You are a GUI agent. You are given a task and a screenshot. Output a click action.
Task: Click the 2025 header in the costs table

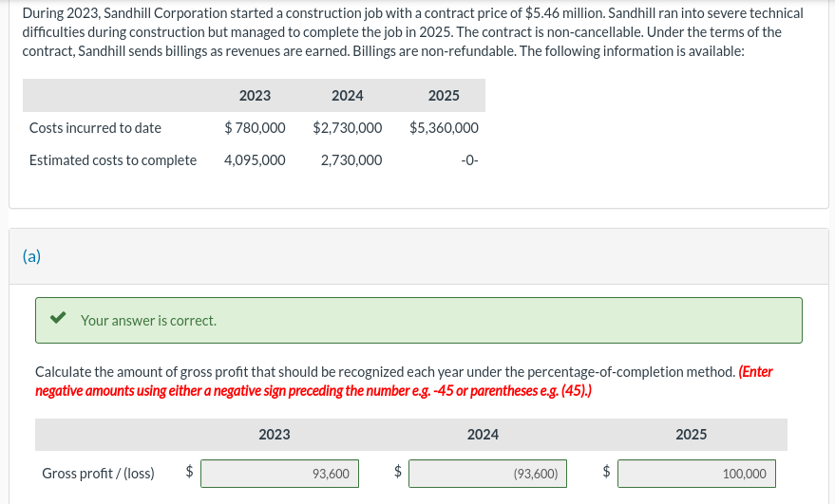(x=444, y=95)
